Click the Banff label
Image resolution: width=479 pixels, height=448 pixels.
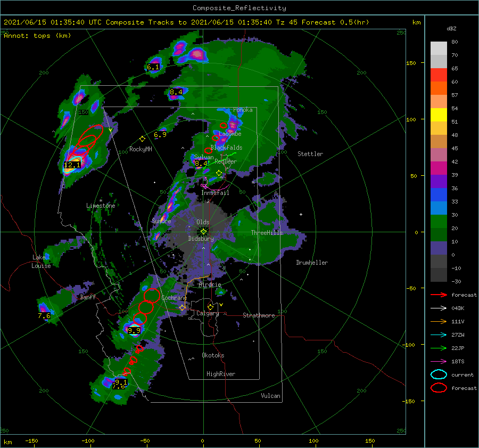pyautogui.click(x=88, y=297)
